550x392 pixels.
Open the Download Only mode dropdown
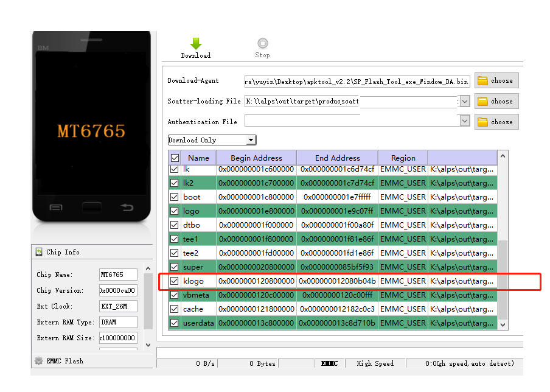pyautogui.click(x=250, y=139)
